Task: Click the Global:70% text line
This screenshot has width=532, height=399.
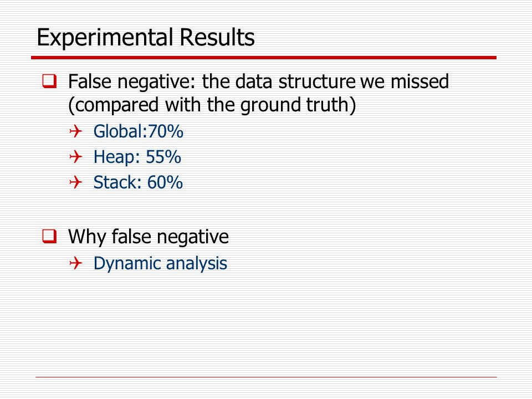Action: pyautogui.click(x=138, y=131)
